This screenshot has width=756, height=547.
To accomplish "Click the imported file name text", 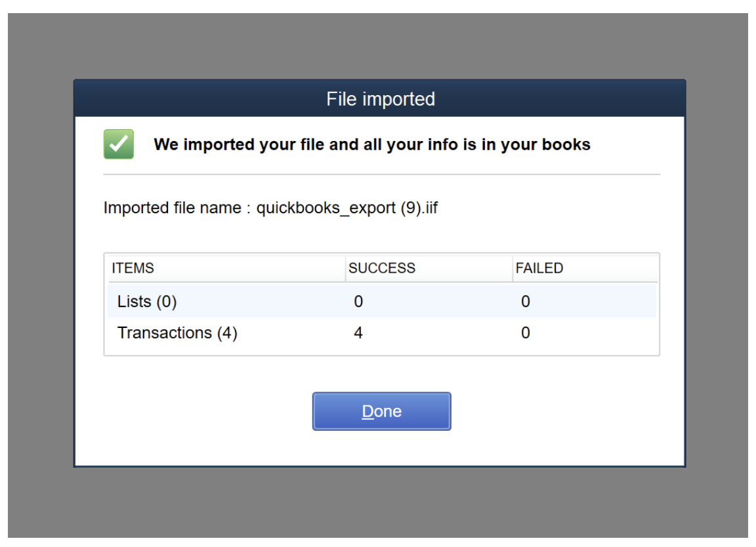I will point(270,208).
